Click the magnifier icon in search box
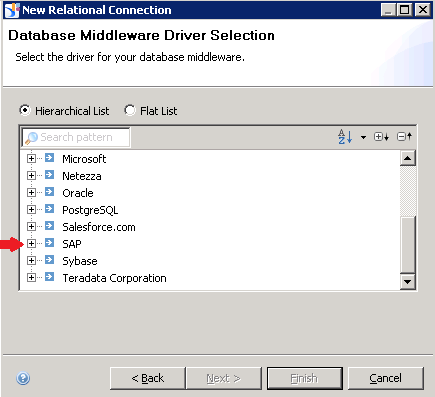 click(x=32, y=138)
